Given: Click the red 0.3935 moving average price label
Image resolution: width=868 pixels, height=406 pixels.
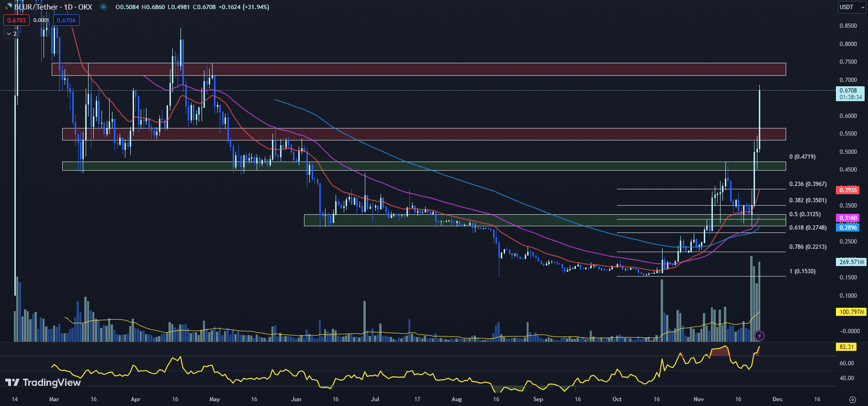Looking at the screenshot, I should [848, 190].
